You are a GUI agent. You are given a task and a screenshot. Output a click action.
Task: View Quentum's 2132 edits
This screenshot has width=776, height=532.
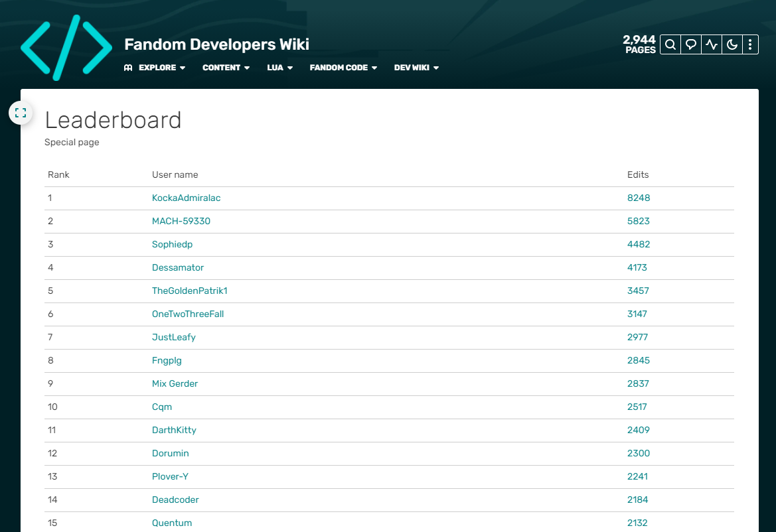click(637, 523)
